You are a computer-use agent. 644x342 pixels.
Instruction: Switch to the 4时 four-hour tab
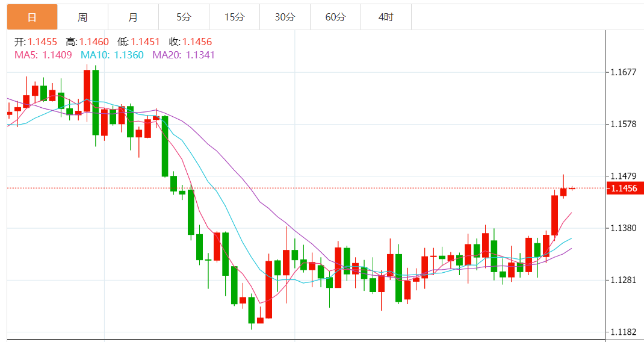[386, 17]
